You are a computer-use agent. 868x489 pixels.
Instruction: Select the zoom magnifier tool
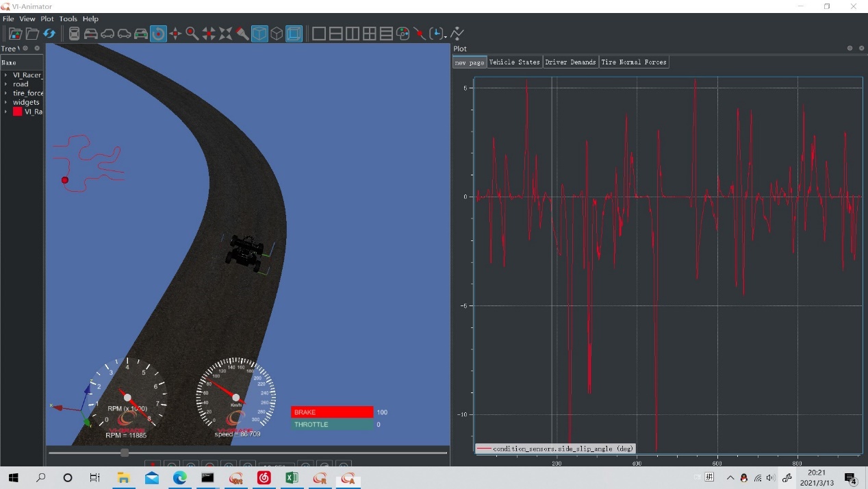click(x=192, y=34)
